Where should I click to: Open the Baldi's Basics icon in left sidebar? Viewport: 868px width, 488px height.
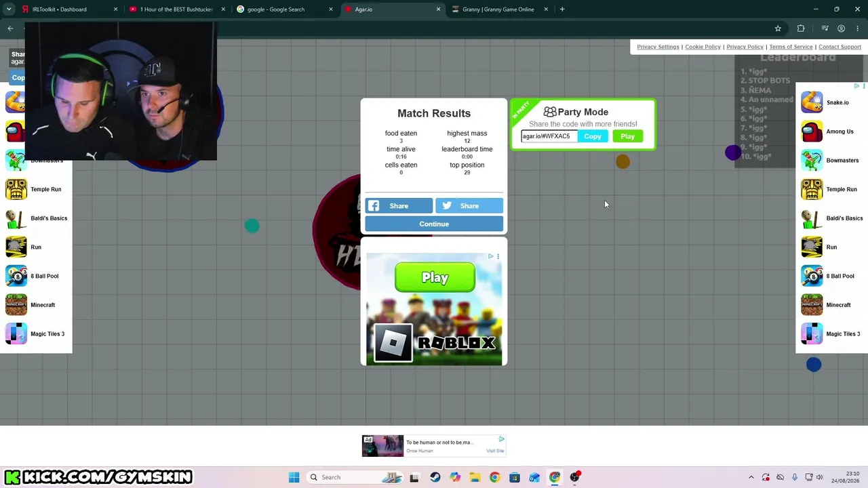[16, 218]
